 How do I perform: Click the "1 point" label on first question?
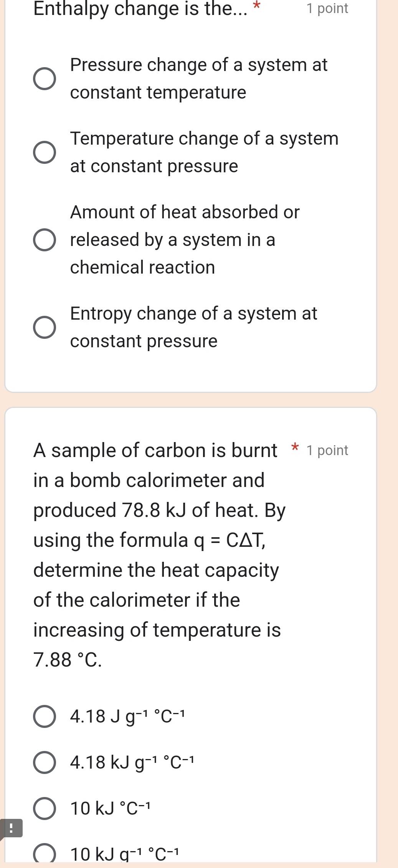click(x=327, y=8)
